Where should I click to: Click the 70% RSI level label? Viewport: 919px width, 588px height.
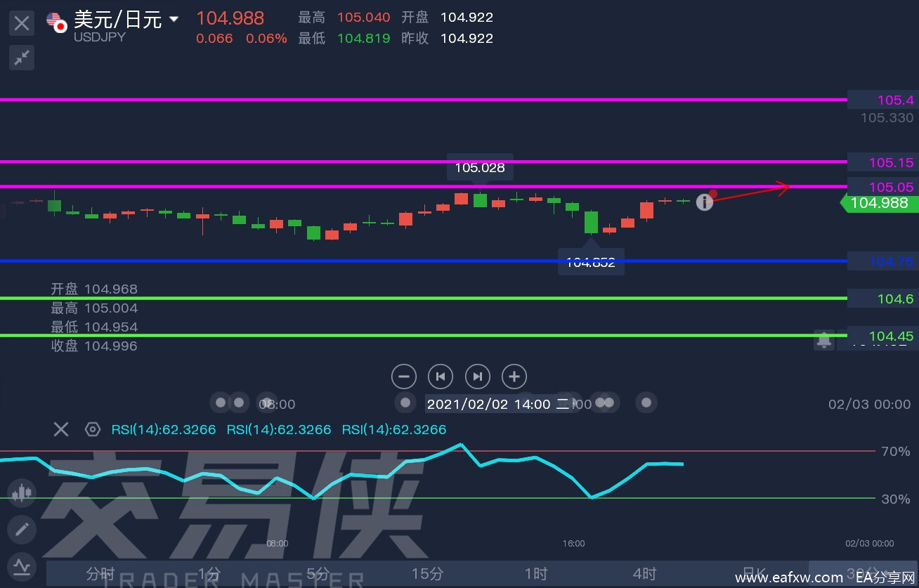click(x=896, y=451)
